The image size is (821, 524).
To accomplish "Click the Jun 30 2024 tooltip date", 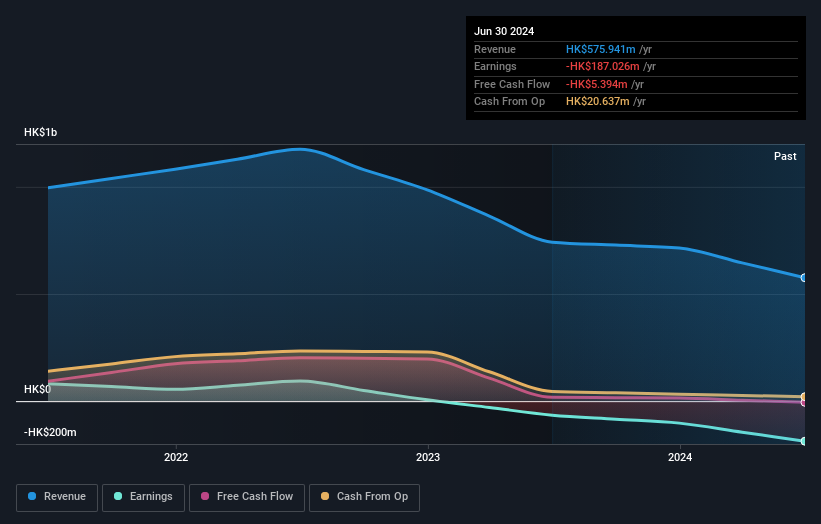I will click(504, 31).
